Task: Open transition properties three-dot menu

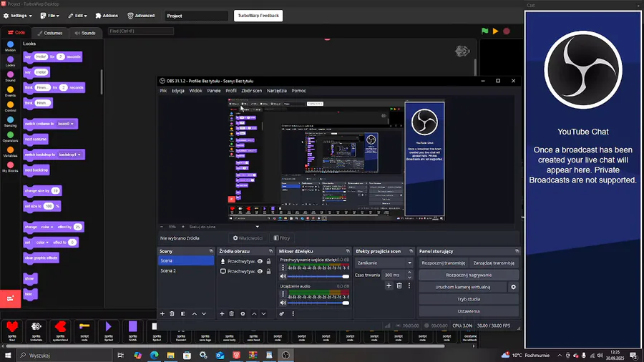Action: pos(409,285)
